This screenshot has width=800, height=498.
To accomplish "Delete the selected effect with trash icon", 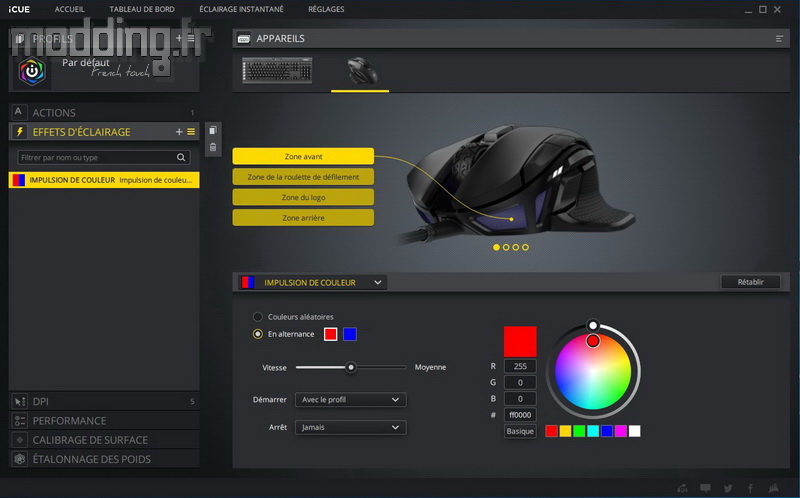I will (213, 147).
